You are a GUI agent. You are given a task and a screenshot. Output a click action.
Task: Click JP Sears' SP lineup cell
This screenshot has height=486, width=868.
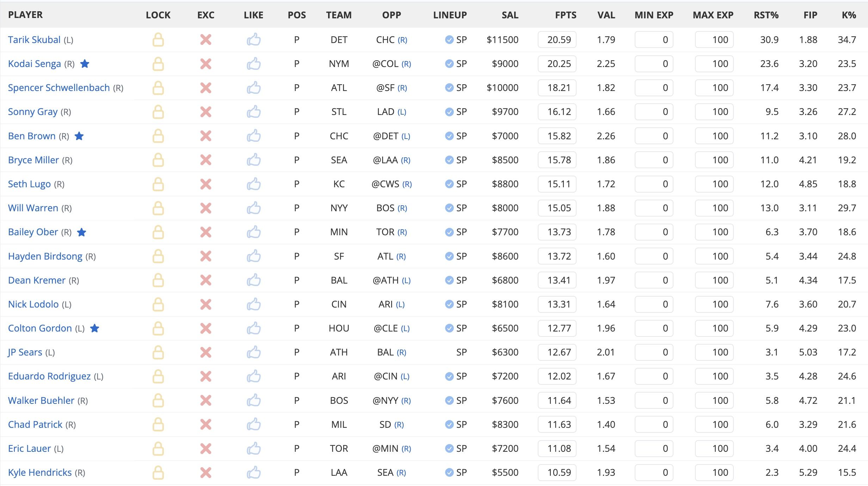pyautogui.click(x=461, y=352)
